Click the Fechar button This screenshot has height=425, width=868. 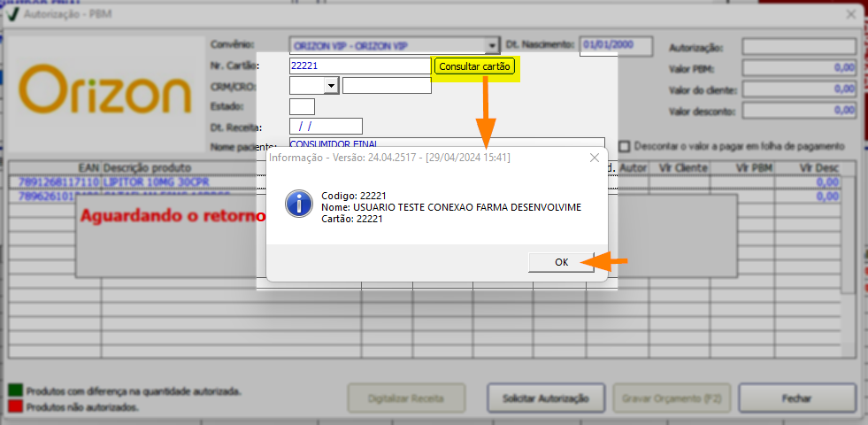[797, 398]
